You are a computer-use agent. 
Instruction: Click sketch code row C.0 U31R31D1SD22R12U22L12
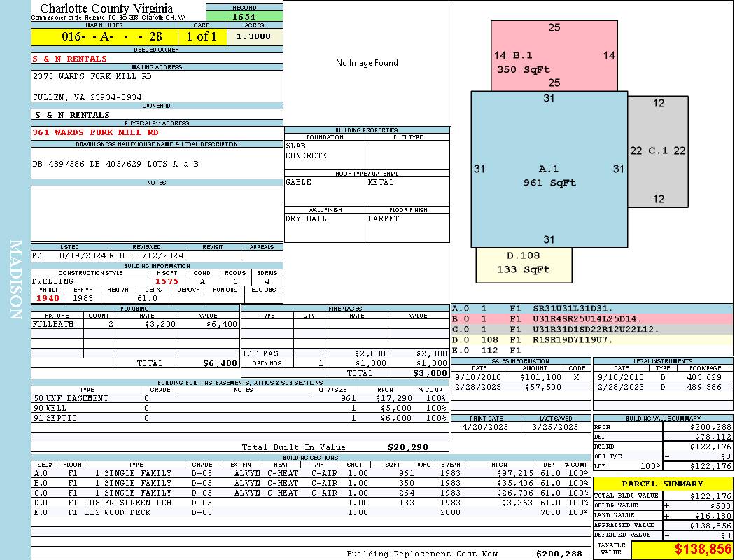pos(592,330)
